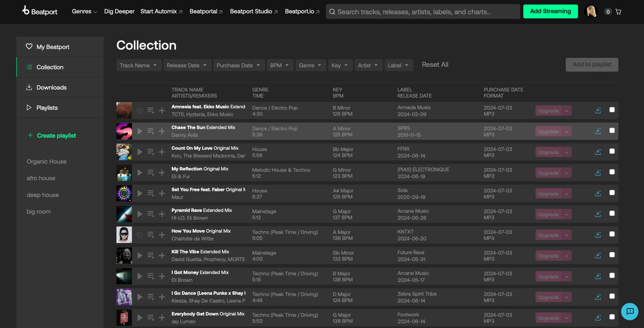Switch to the Collection section
Screen dimensions: 644x328
click(50, 67)
